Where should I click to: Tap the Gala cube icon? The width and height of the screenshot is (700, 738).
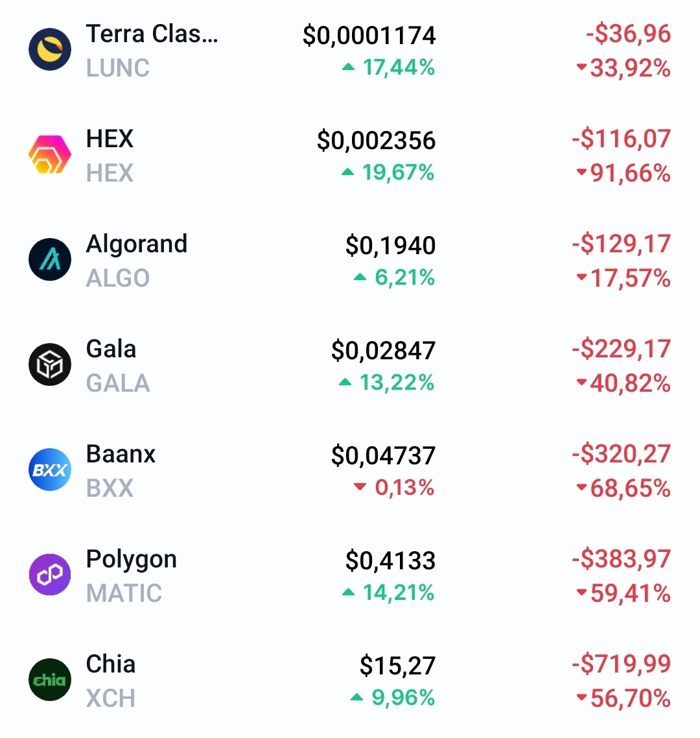(x=50, y=365)
